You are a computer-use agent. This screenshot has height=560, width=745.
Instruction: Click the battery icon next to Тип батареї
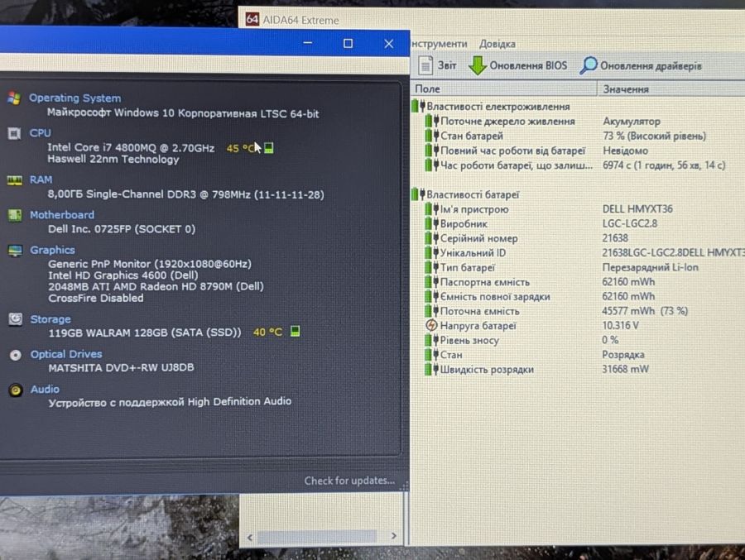pyautogui.click(x=431, y=267)
